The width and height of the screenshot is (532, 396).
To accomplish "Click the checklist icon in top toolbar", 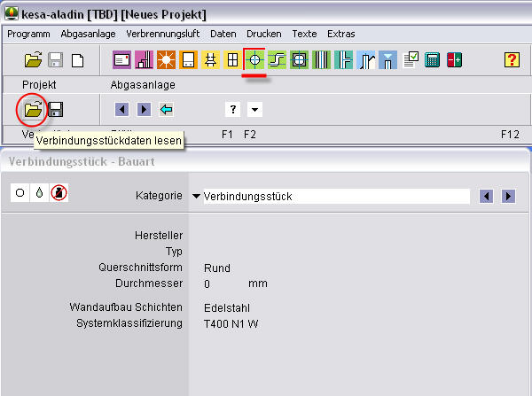I will (411, 60).
